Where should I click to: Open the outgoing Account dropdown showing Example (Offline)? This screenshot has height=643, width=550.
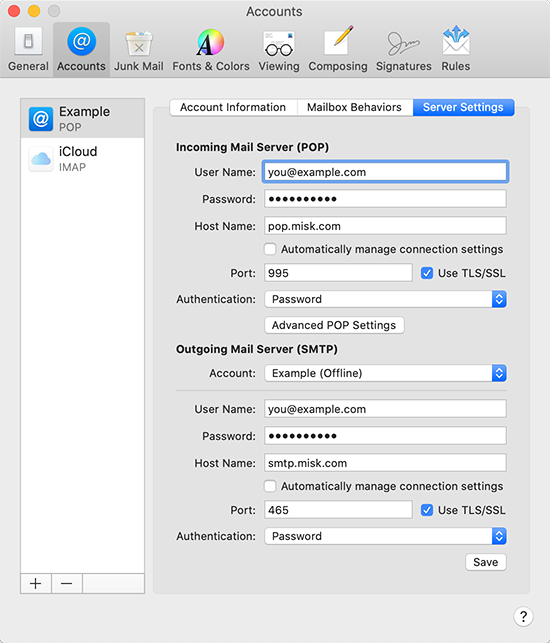pyautogui.click(x=386, y=373)
